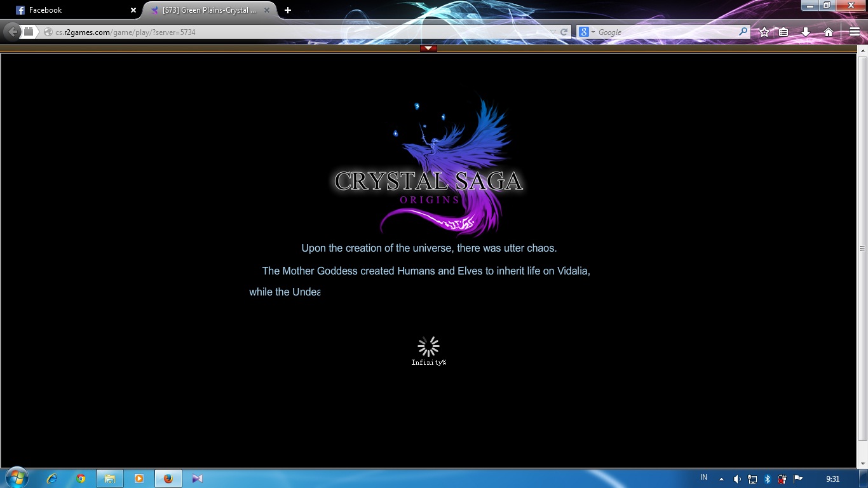Show URL history dropdown in the address bar
Screen dimensions: 868x488
[553, 32]
